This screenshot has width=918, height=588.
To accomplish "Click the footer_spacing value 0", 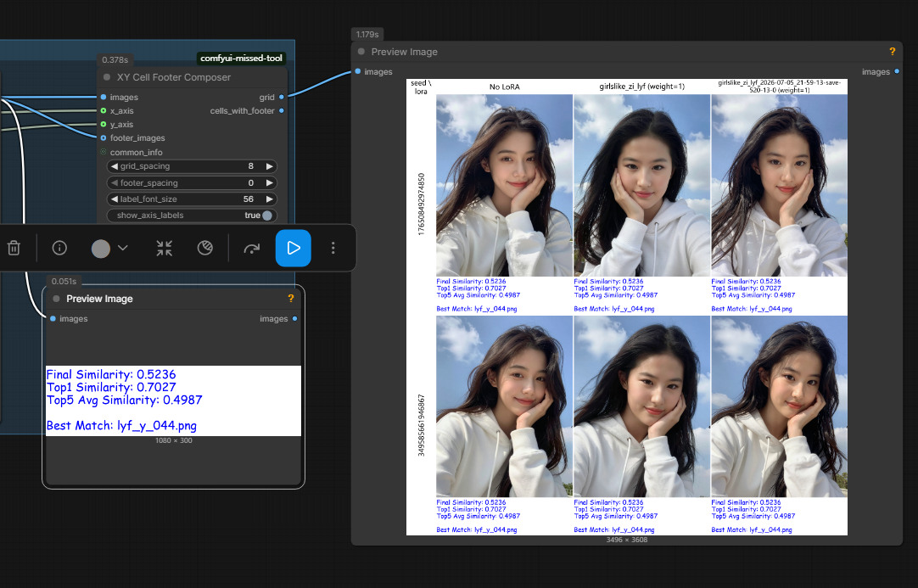I will pyautogui.click(x=250, y=182).
